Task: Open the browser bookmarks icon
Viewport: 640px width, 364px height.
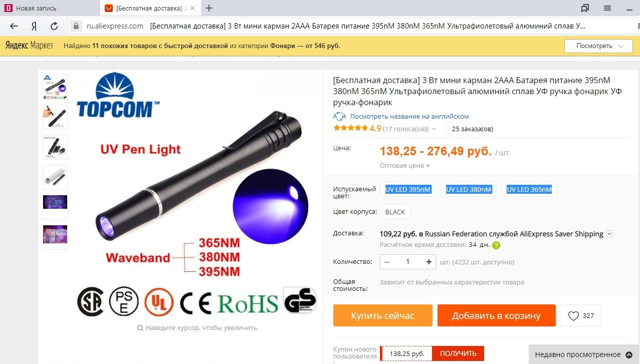Action: 585,8
